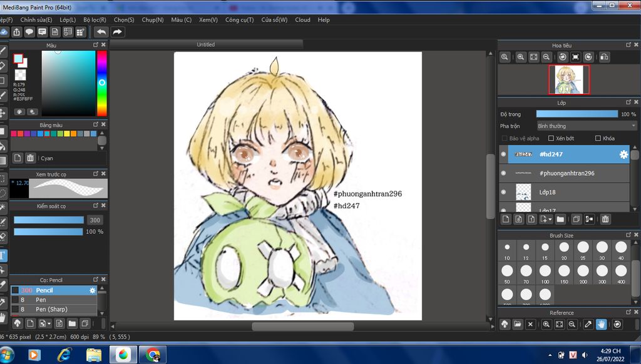Open the Bộ lọc(R) menu
Image resolution: width=641 pixels, height=364 pixels.
coord(95,19)
